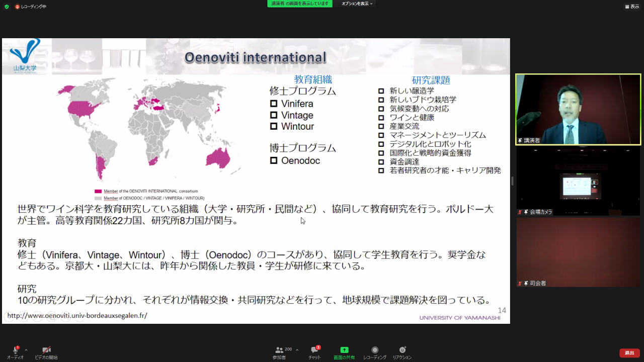Tick the Vintage checkbox on the slide
Screen dimensions: 644x362
(x=274, y=115)
